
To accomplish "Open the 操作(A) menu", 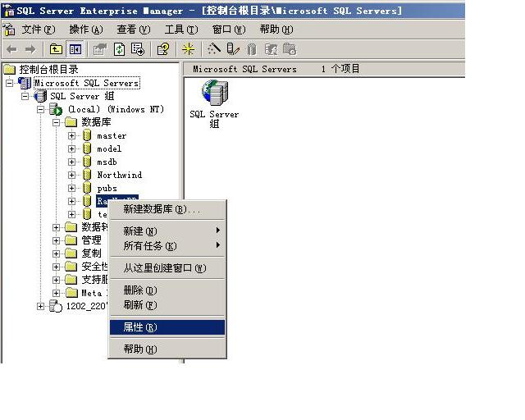I will coord(86,30).
